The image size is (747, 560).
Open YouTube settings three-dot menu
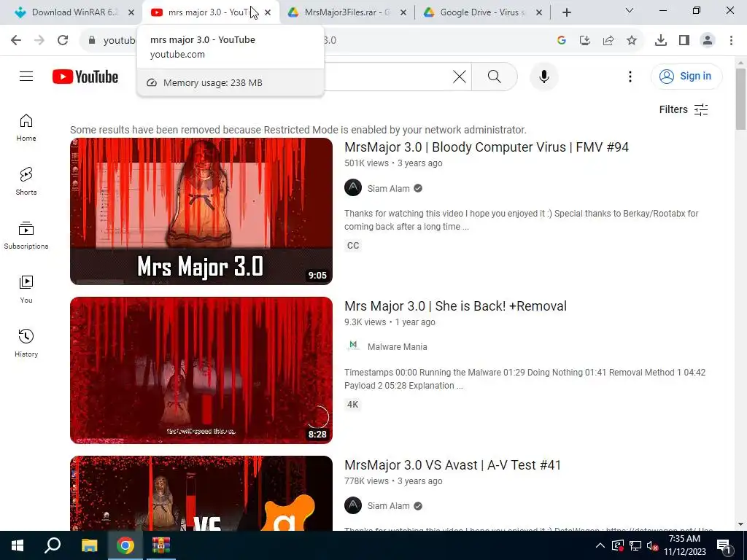coord(630,76)
